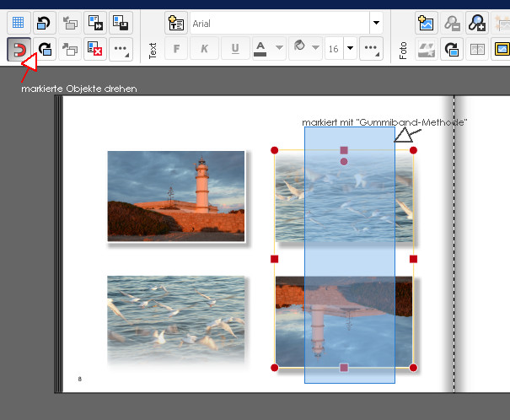This screenshot has height=420, width=510.
Task: Select the lighthouse photo on the page
Action: (x=176, y=196)
